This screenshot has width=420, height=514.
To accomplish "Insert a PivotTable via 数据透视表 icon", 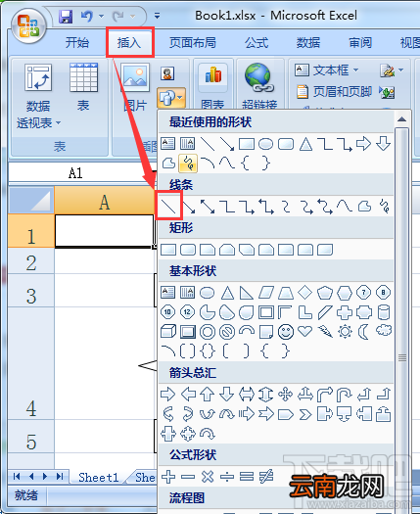I will [x=38, y=77].
